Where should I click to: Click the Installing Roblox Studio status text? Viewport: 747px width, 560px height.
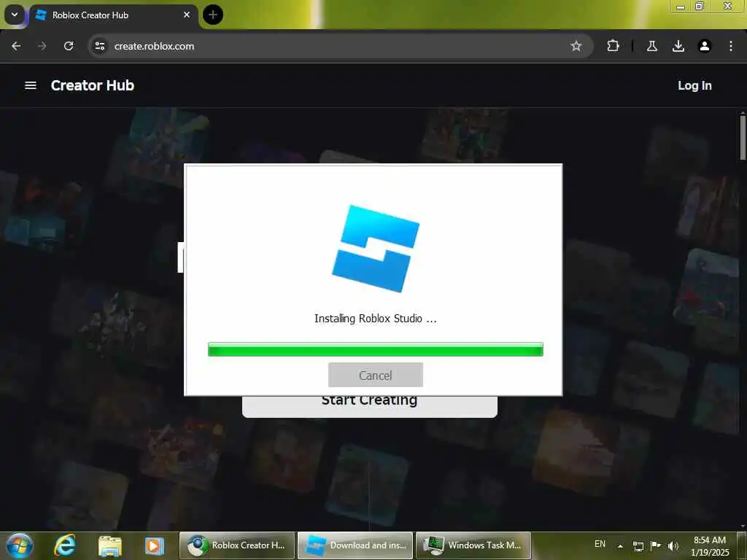[x=376, y=319]
